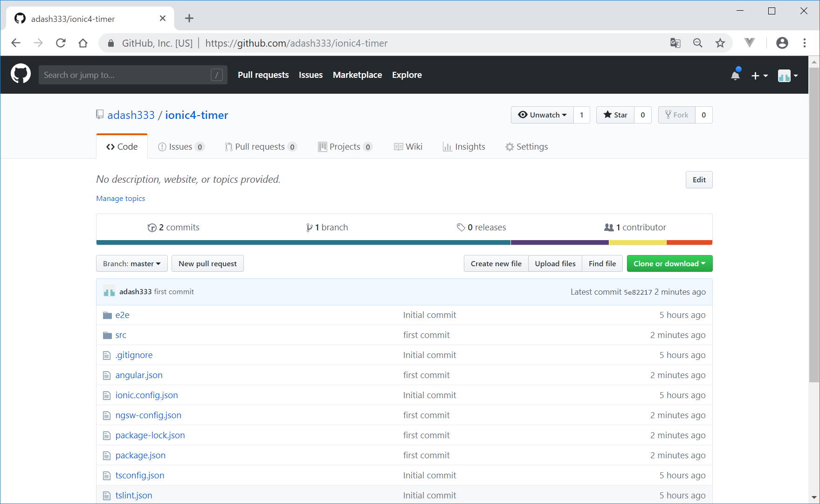The height and width of the screenshot is (504, 820).
Task: Expand the Branch: master dropdown
Action: tap(131, 264)
